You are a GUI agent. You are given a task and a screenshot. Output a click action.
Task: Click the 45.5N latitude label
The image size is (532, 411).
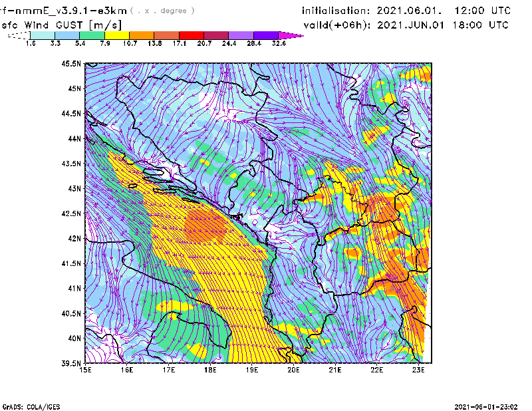pyautogui.click(x=71, y=63)
